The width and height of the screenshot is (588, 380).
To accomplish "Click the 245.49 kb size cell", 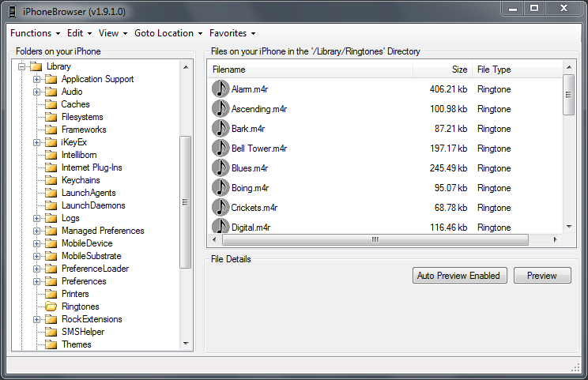I will click(x=448, y=168).
